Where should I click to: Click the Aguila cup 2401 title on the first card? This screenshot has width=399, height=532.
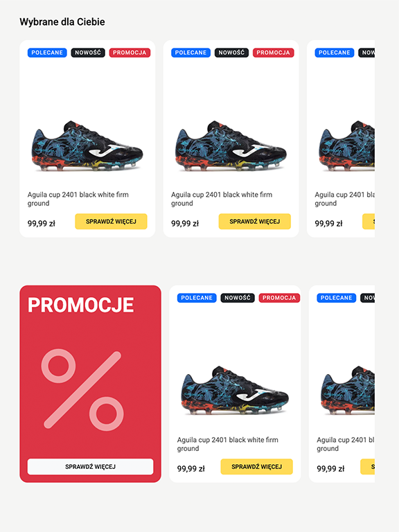coord(78,199)
